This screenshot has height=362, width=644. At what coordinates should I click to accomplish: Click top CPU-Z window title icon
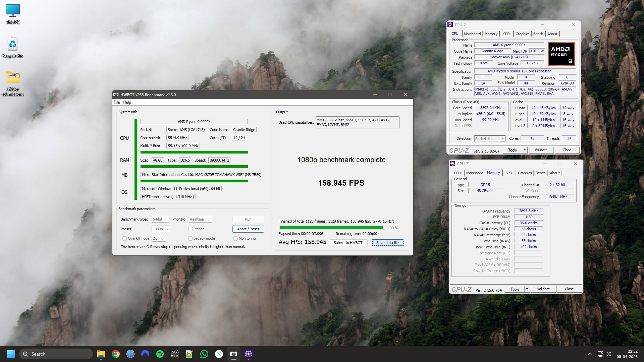450,24
